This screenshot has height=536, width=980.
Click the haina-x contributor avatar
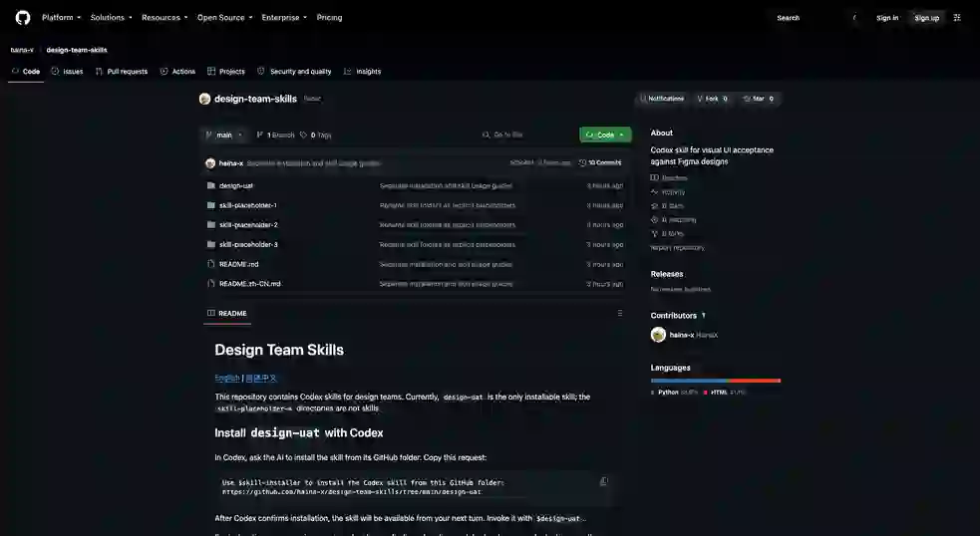(x=658, y=335)
